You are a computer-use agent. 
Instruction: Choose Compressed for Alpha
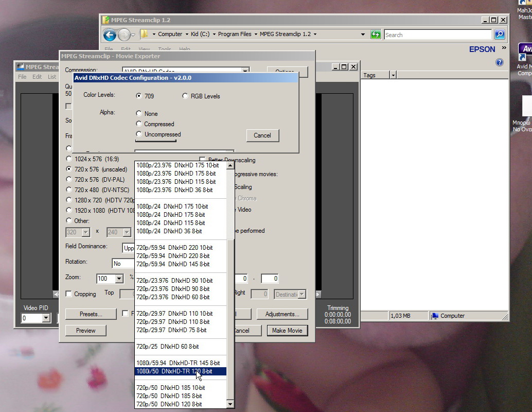tap(139, 124)
